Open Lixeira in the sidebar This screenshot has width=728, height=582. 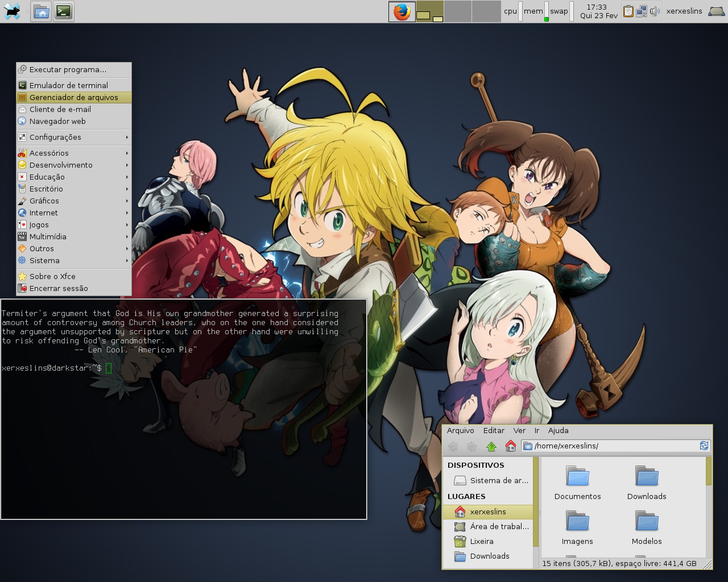click(x=488, y=541)
